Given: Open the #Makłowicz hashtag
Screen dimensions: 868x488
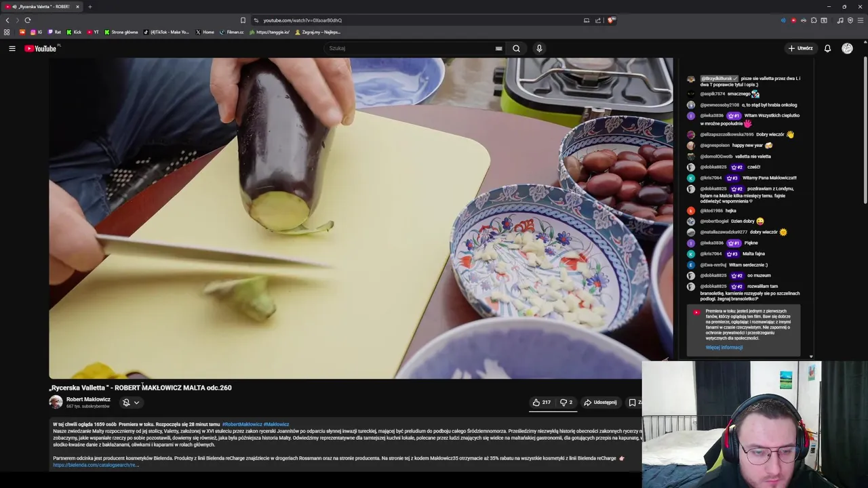Looking at the screenshot, I should tap(276, 424).
